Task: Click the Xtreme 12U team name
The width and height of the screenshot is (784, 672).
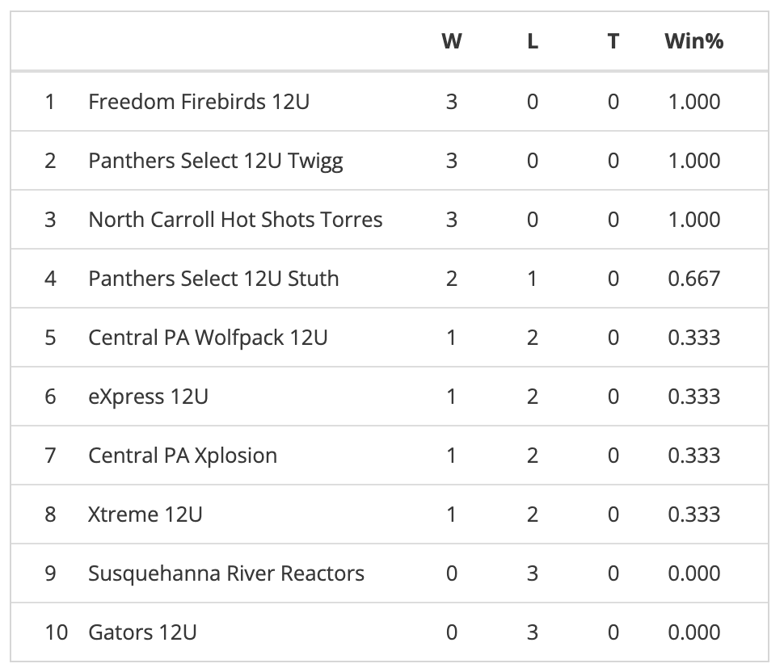Action: pyautogui.click(x=145, y=514)
